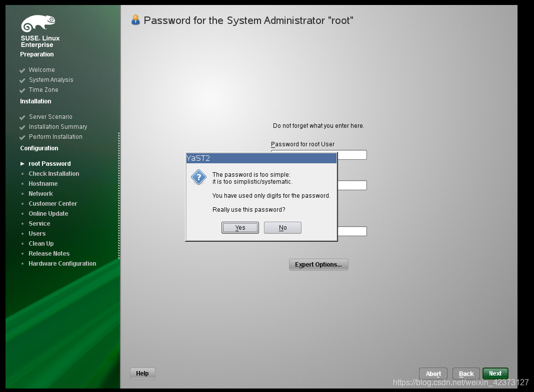This screenshot has width=534, height=392.
Task: Select System Analysis step
Action: click(50, 80)
